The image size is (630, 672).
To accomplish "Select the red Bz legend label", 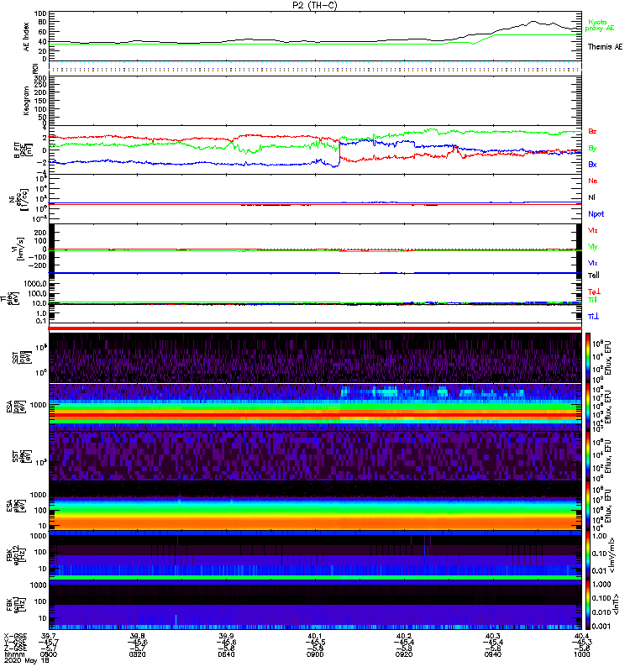I will [592, 131].
